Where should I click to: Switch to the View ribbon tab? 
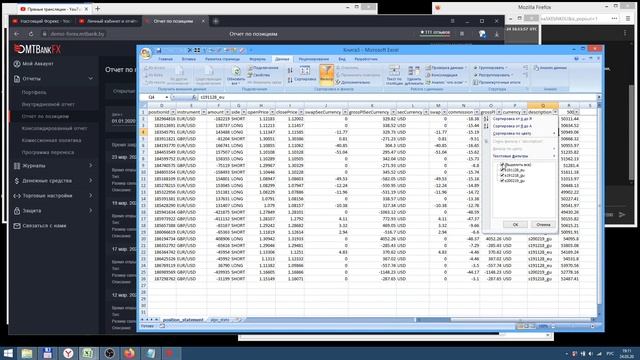(342, 59)
